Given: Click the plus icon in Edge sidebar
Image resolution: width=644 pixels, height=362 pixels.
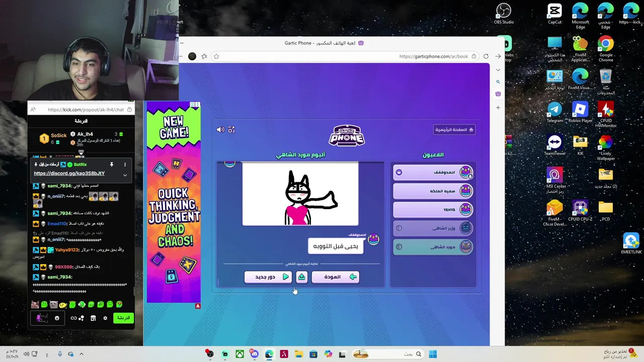Looking at the screenshot, I should (498, 107).
